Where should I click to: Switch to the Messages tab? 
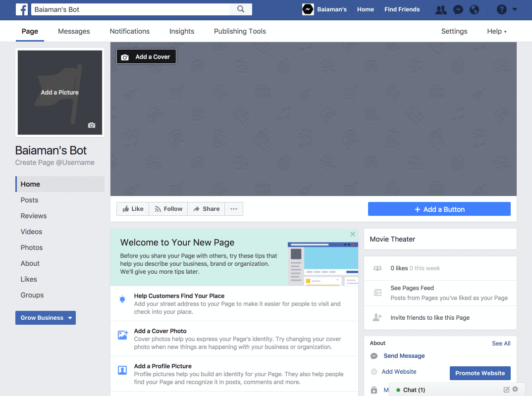[x=74, y=31]
